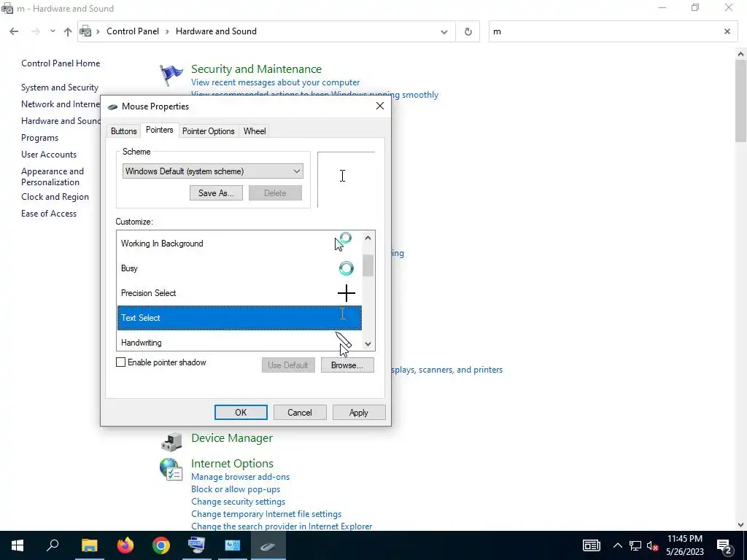Image resolution: width=747 pixels, height=560 pixels.
Task: Switch to the Pointers tab
Action: click(159, 130)
